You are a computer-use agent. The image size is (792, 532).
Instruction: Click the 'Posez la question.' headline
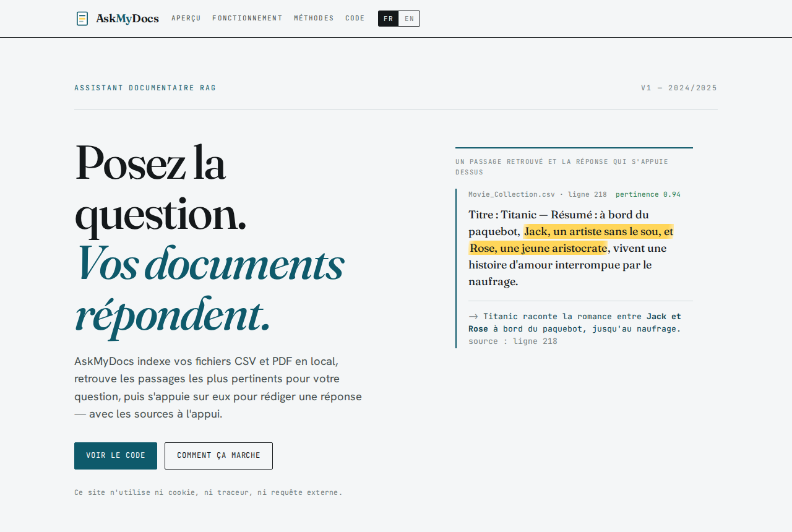[161, 190]
